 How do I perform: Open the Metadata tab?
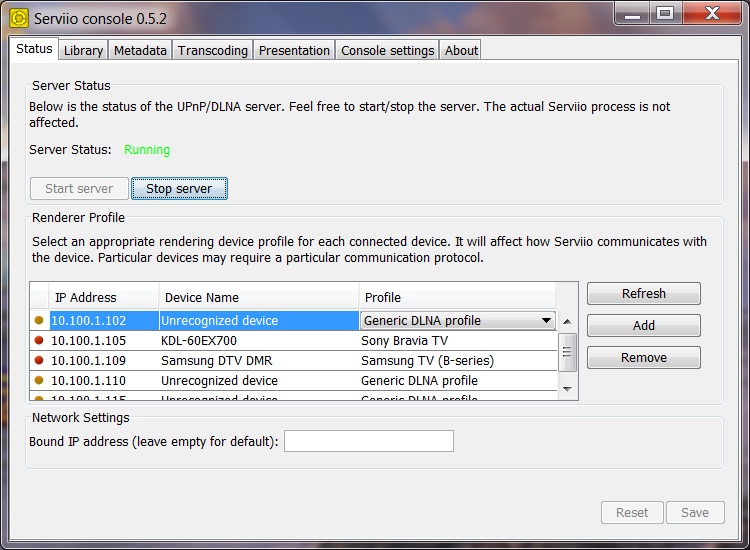click(140, 50)
